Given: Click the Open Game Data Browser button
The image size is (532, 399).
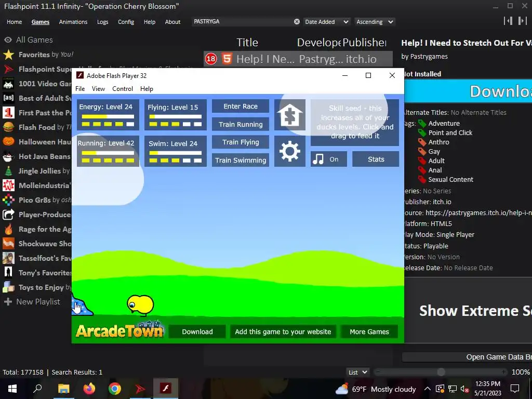Looking at the screenshot, I should point(467,357).
